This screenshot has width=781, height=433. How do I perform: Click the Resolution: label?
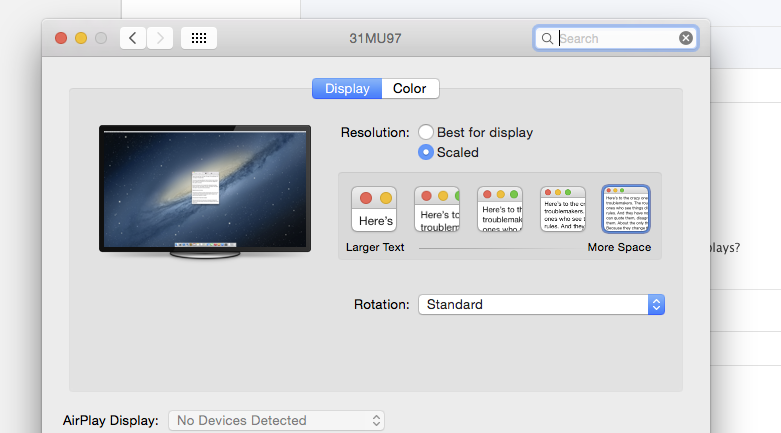(375, 133)
